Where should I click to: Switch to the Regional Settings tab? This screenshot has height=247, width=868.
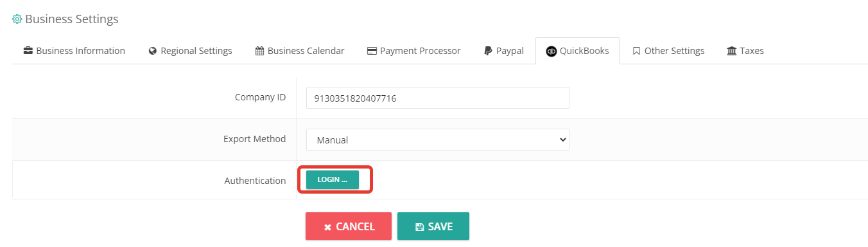point(191,51)
